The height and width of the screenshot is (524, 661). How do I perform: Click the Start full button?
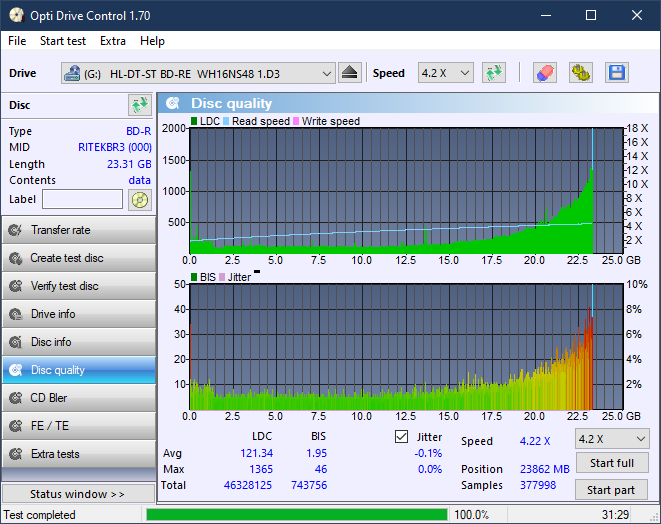click(611, 463)
